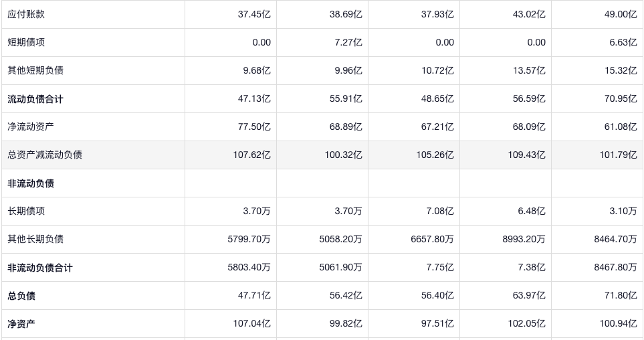Select the 长期债项 row label
The image size is (644, 340).
click(x=26, y=211)
